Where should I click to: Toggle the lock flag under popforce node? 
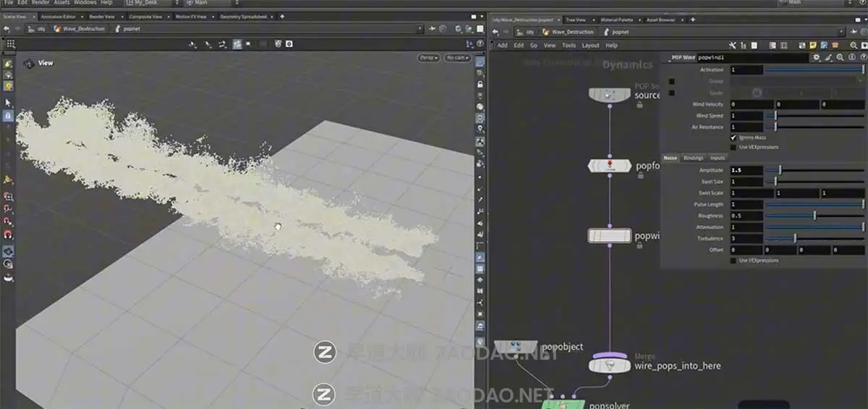tap(639, 176)
